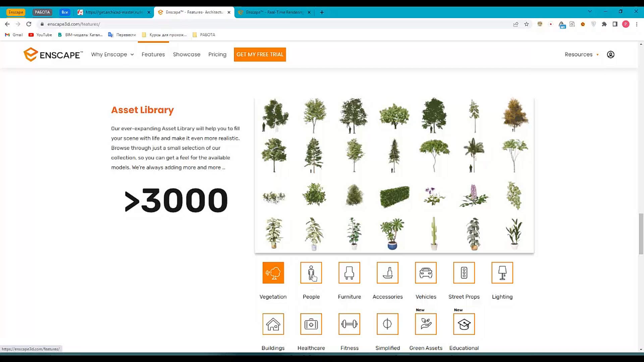Screen dimensions: 644x362
Task: Go to the Pricing page link
Action: [217, 55]
